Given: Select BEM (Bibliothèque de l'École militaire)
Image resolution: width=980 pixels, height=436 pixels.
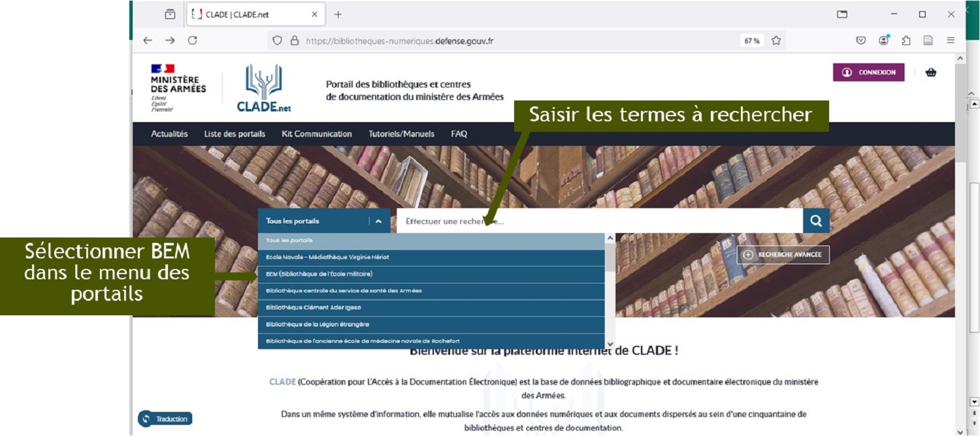Looking at the screenshot, I should [x=431, y=274].
